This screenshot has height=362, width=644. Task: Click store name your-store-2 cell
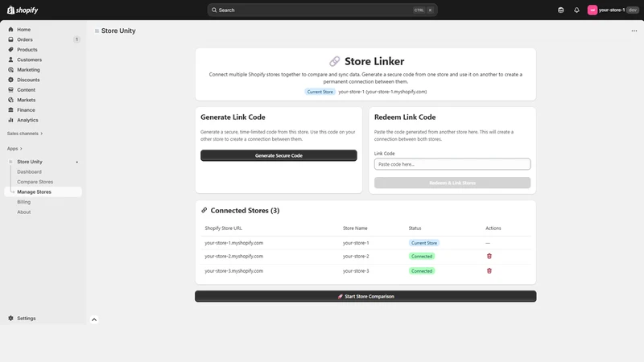[x=356, y=256]
